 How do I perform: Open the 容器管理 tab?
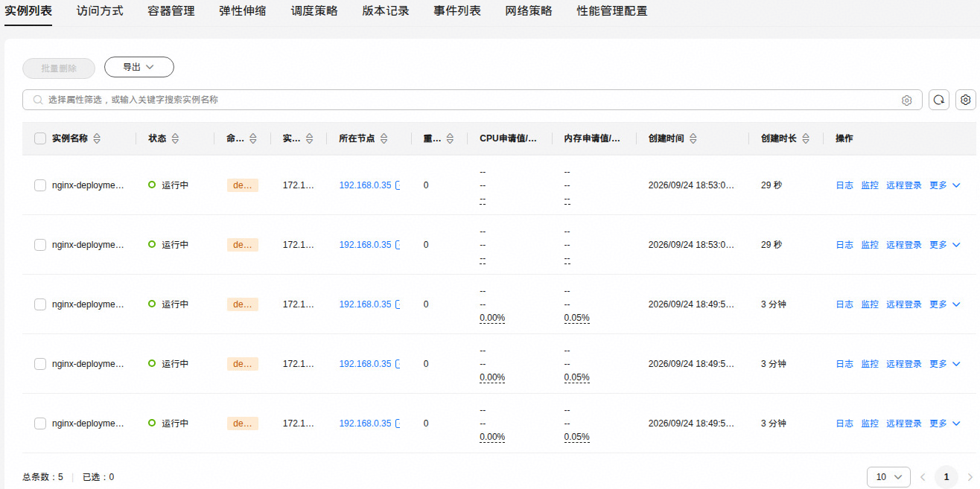click(171, 11)
